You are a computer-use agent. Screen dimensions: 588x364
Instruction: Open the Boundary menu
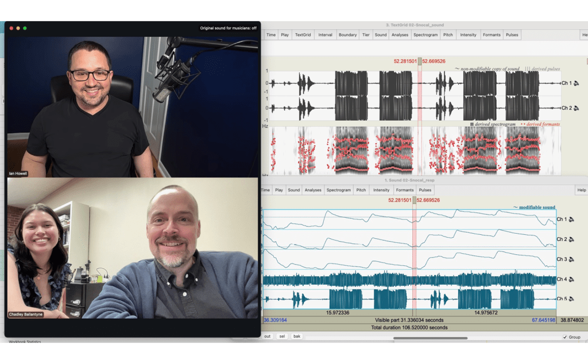click(x=347, y=35)
